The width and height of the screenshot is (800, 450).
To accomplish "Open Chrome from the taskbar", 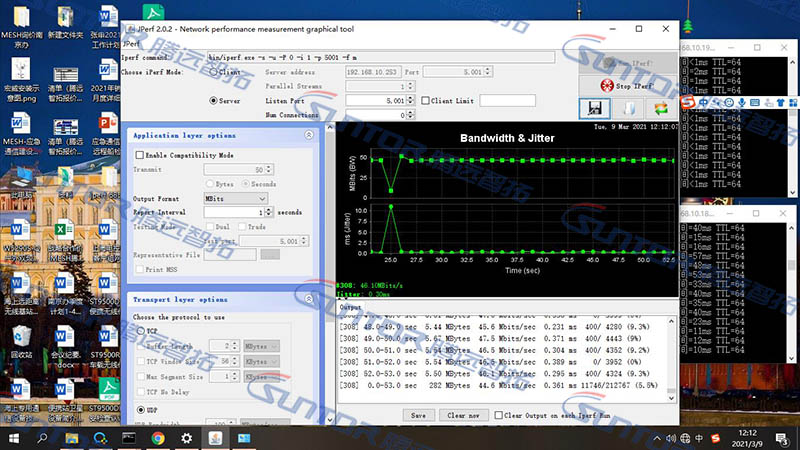I will 158,438.
